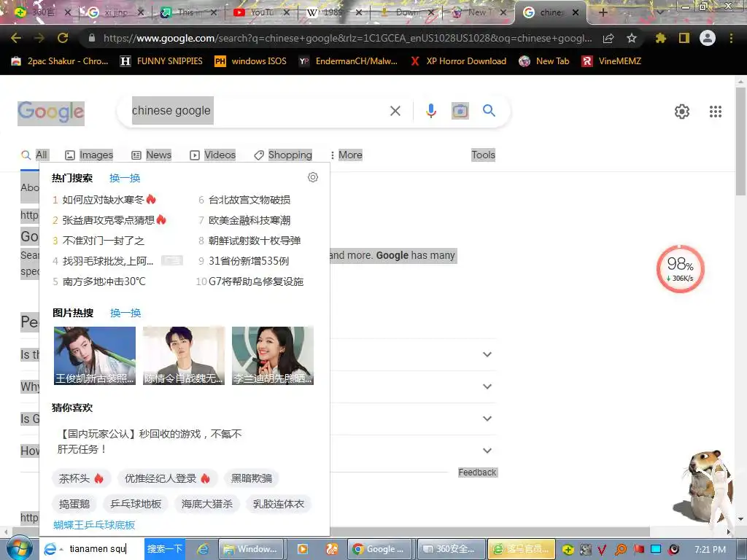The image size is (747, 560).
Task: Open the 李兰迪 image thumbnail
Action: (x=273, y=356)
